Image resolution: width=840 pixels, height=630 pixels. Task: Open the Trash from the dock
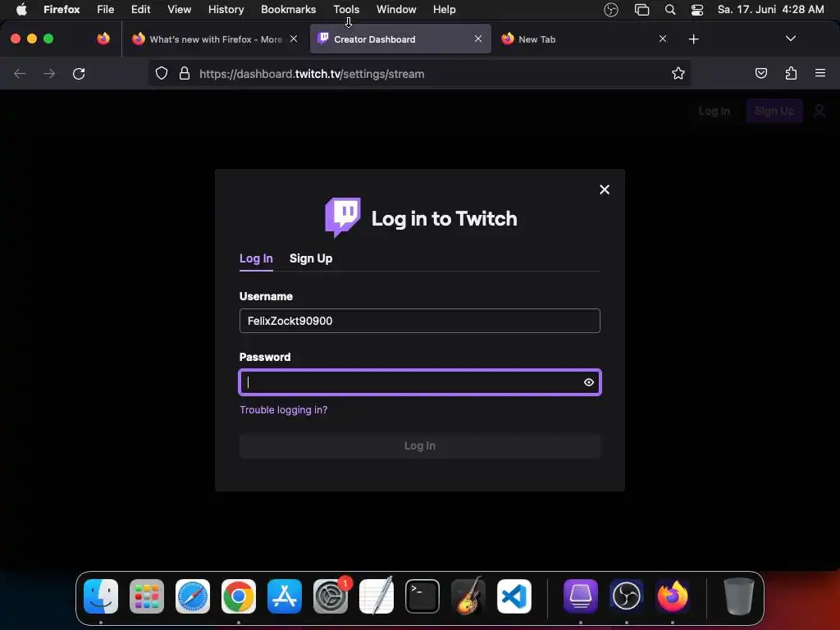coord(739,596)
